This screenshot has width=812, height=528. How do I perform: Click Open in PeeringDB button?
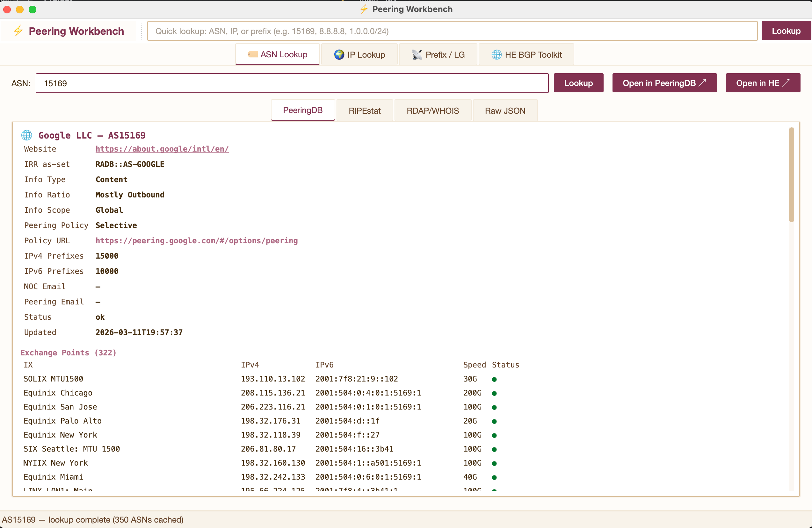pos(664,83)
